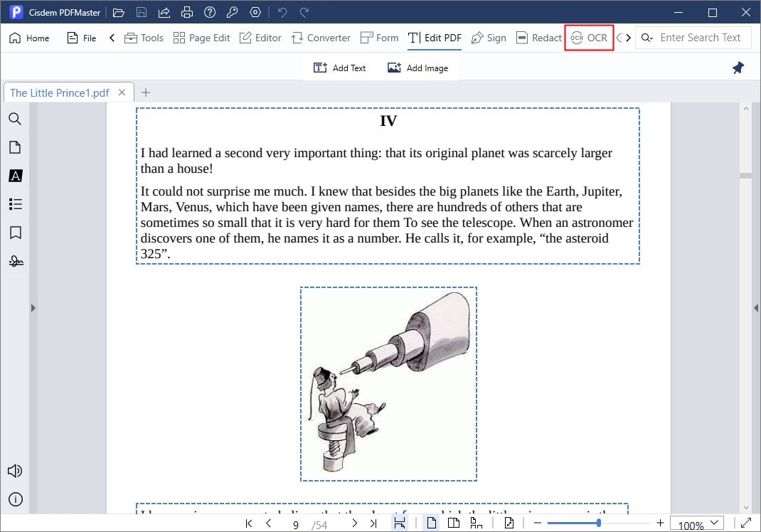Click the rotate page view icon

[509, 523]
